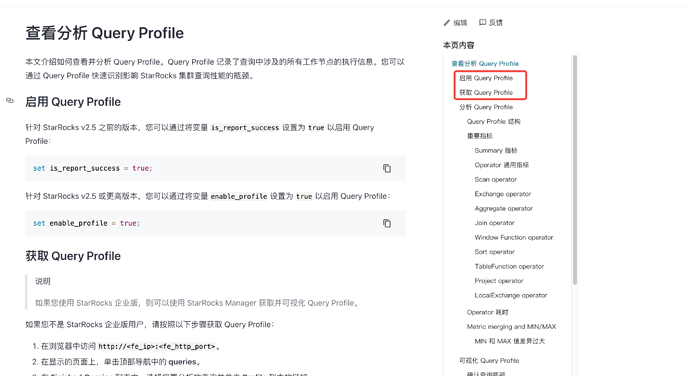Jump to Exchange operator section
The width and height of the screenshot is (690, 376).
[x=503, y=194]
